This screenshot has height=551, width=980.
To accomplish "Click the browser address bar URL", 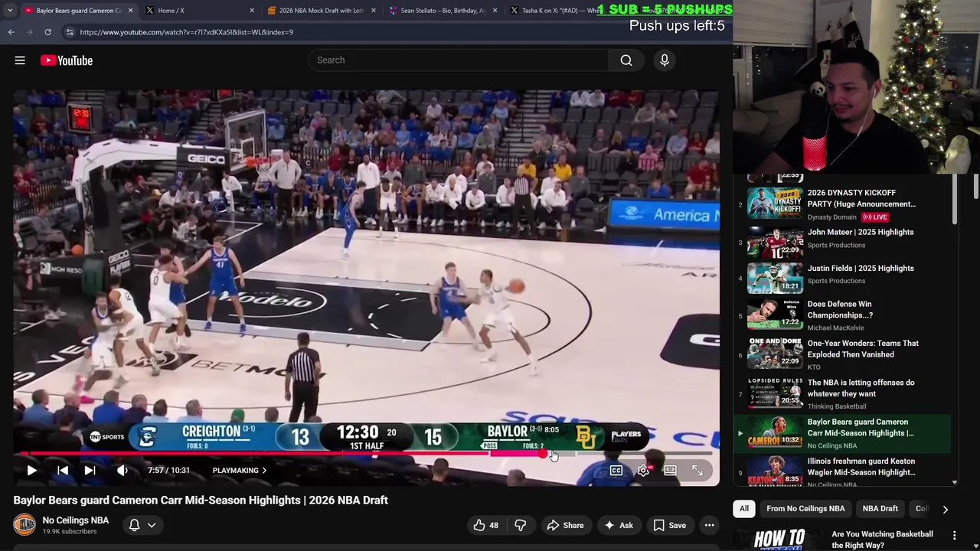I will 186,32.
